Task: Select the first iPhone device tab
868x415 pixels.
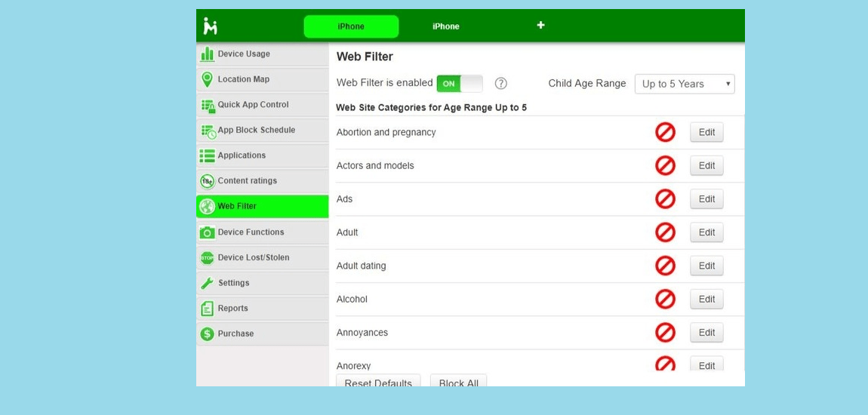Action: pyautogui.click(x=351, y=26)
